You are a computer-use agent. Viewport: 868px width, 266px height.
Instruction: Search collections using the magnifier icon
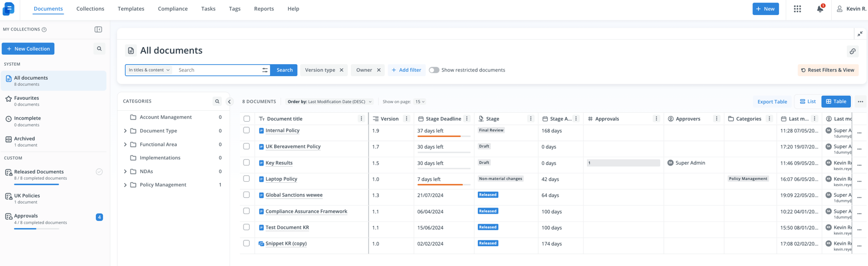coord(99,49)
